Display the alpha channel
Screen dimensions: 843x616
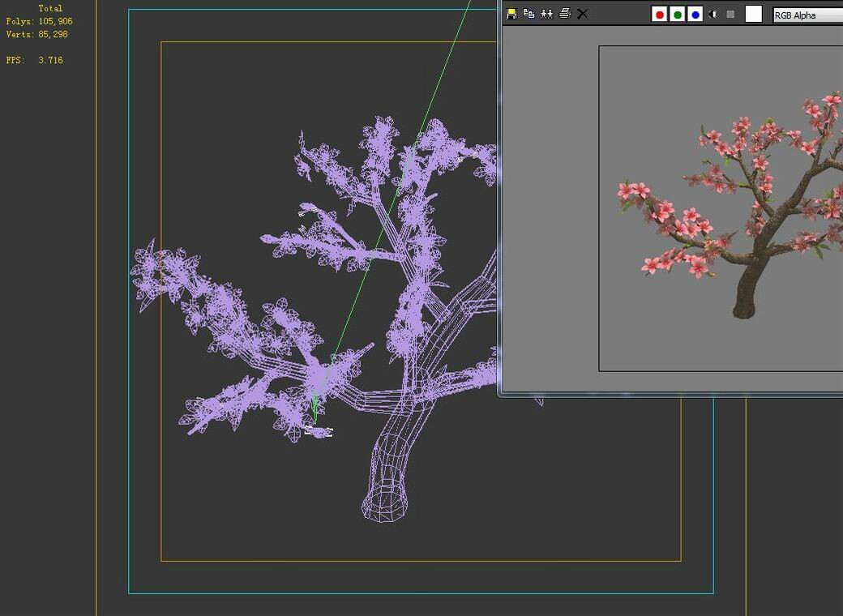click(712, 14)
